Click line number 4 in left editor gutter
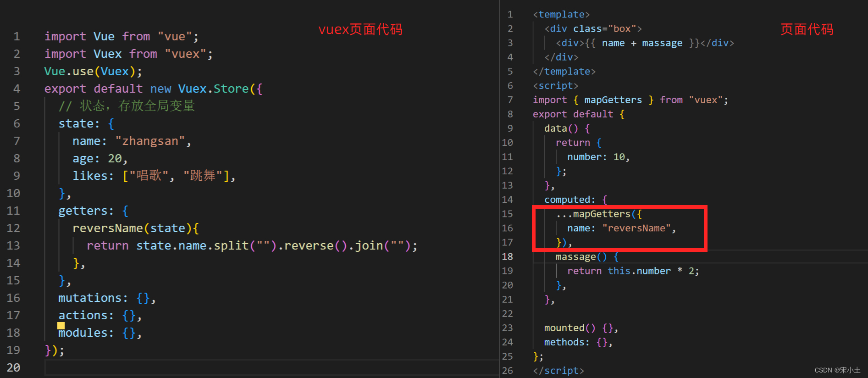The height and width of the screenshot is (378, 868). coord(17,89)
